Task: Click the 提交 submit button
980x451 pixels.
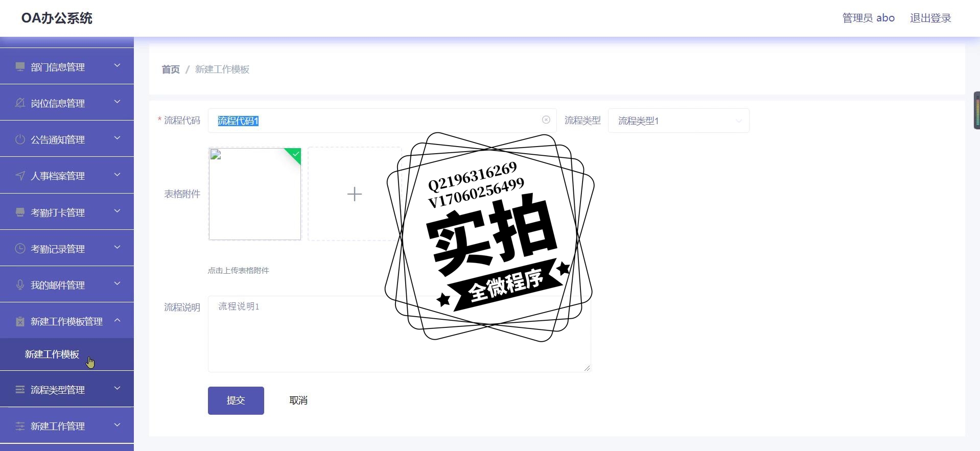Action: pyautogui.click(x=236, y=400)
